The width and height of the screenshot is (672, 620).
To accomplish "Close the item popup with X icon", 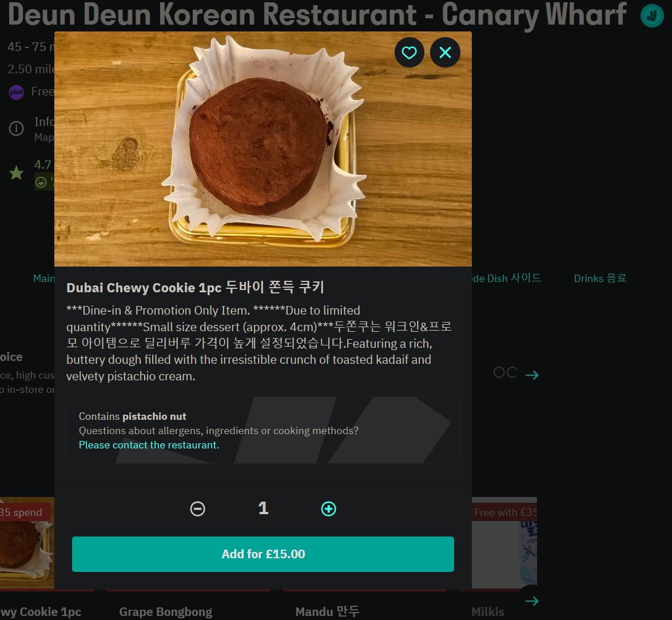I will tap(446, 53).
